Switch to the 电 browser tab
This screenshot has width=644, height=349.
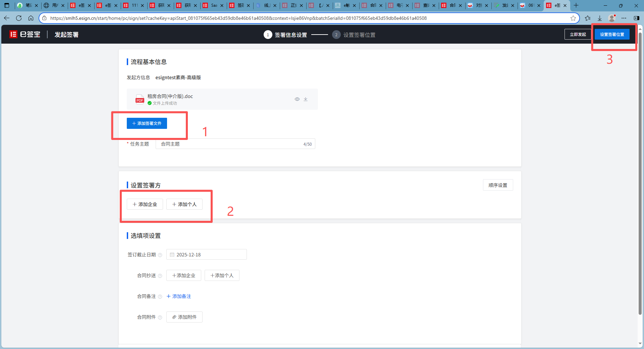click(399, 5)
